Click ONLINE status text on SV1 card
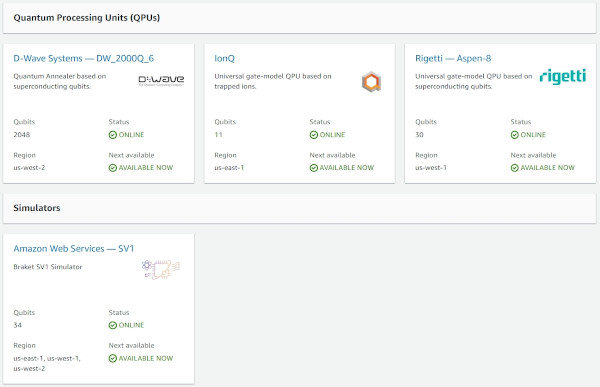 [131, 325]
